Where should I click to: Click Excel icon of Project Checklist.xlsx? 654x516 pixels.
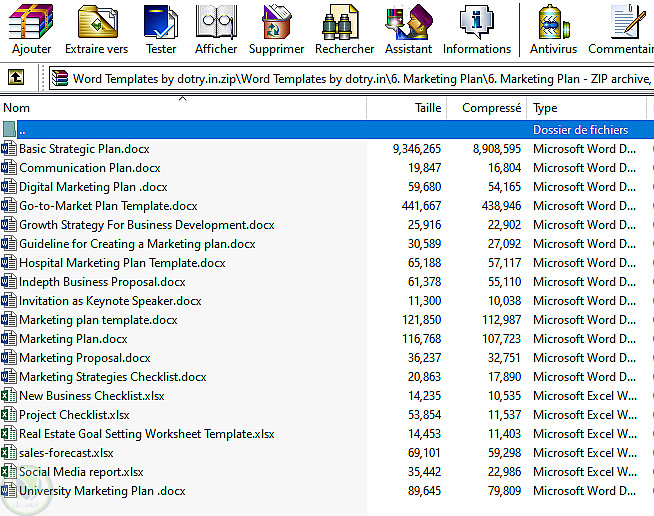[9, 415]
